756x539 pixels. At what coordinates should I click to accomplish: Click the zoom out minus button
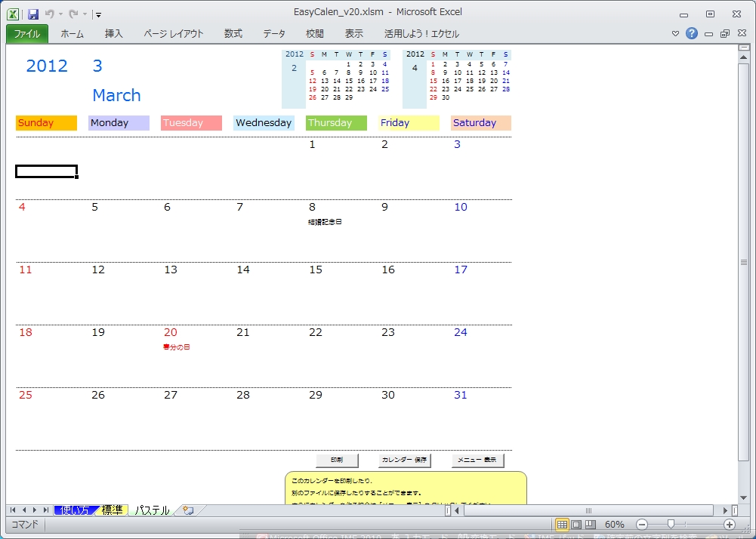coord(641,525)
